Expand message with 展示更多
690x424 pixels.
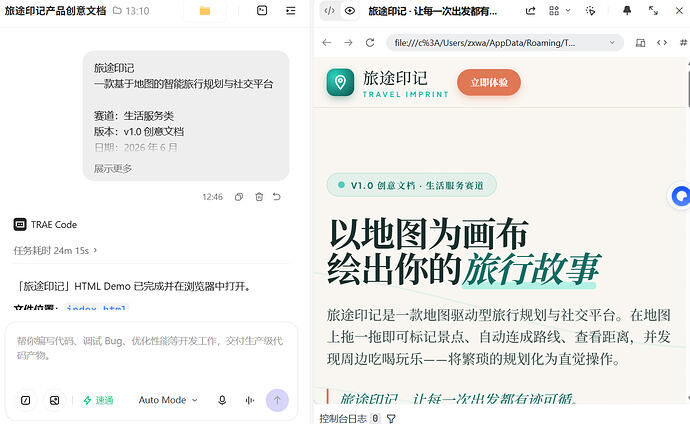tap(113, 168)
